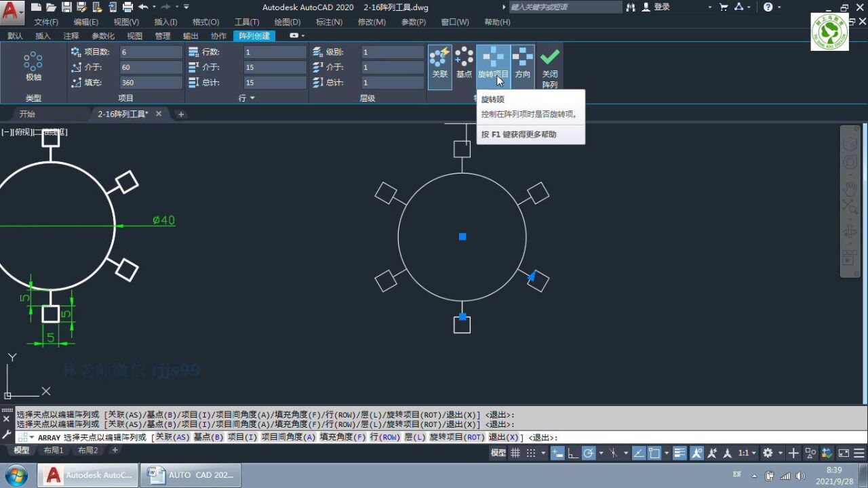Screen dimensions: 868x488
Task: Open the 文件(F) menu
Action: (x=46, y=22)
